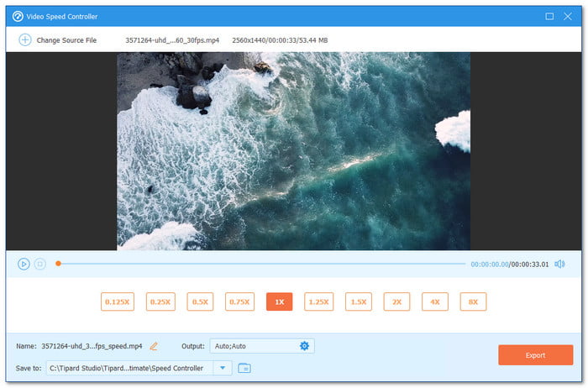588x388 pixels.
Task: Click the playback progress slider handle
Action: pos(58,264)
